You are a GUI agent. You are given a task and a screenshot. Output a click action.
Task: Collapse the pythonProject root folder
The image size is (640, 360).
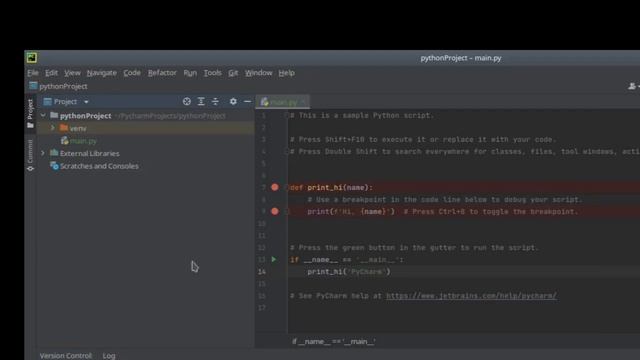coord(43,116)
